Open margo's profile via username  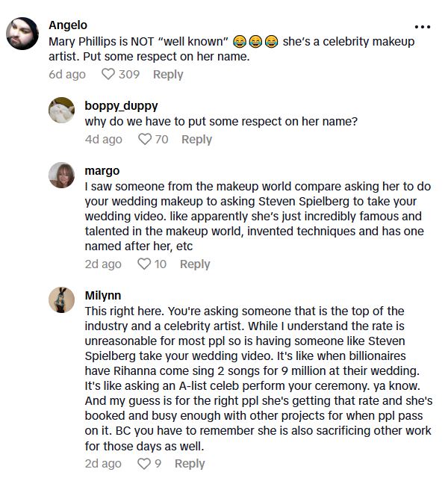click(x=102, y=171)
